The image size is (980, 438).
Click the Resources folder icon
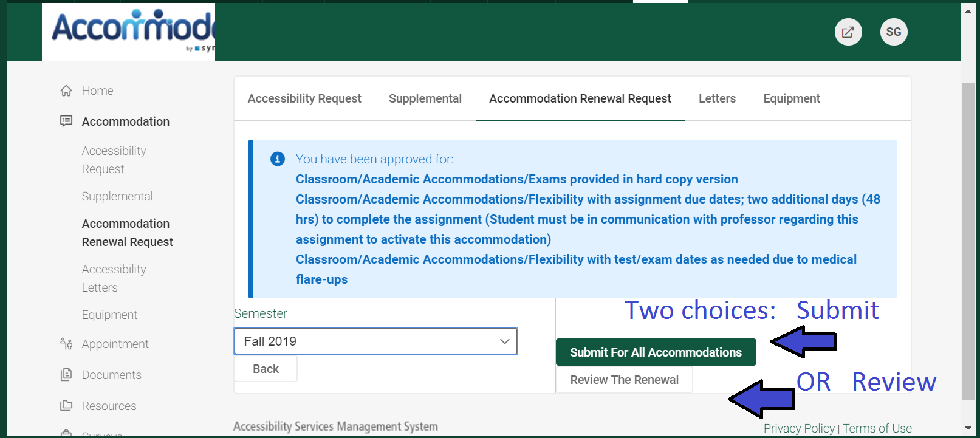click(x=66, y=406)
